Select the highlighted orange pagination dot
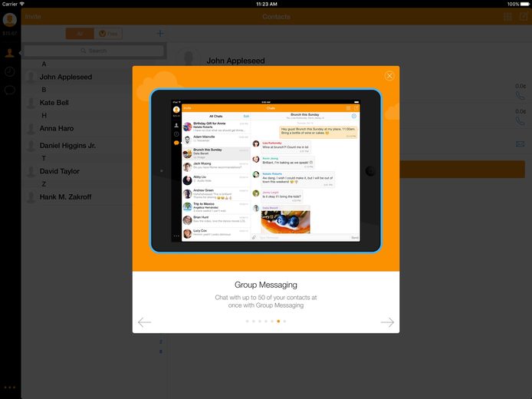This screenshot has width=532, height=399. [278, 321]
